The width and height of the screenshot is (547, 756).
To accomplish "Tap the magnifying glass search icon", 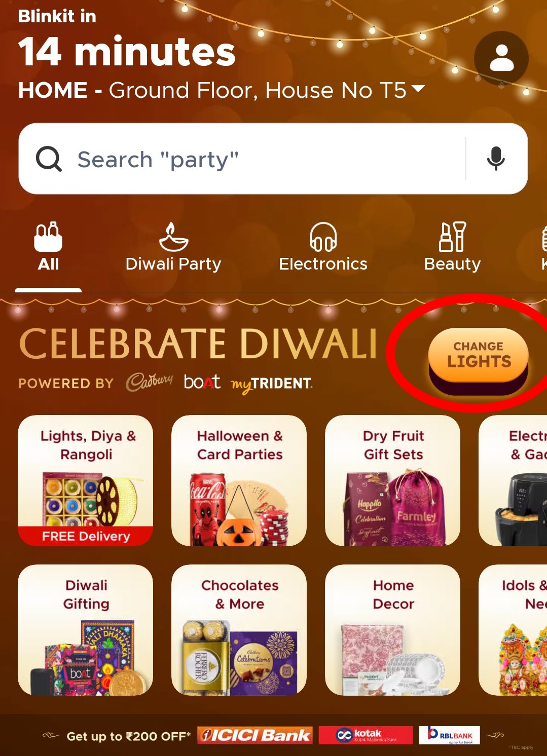I will pos(49,159).
